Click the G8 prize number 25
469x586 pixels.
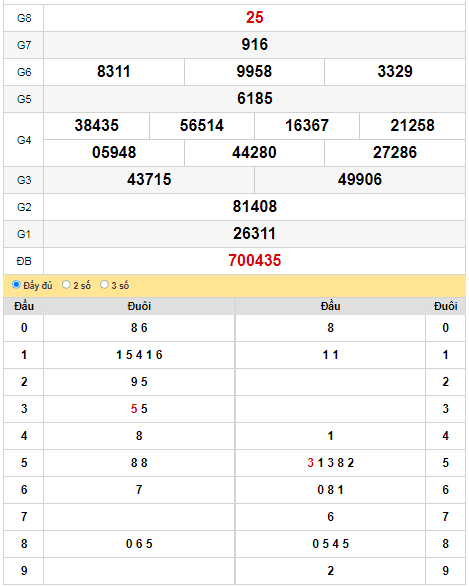coord(254,18)
